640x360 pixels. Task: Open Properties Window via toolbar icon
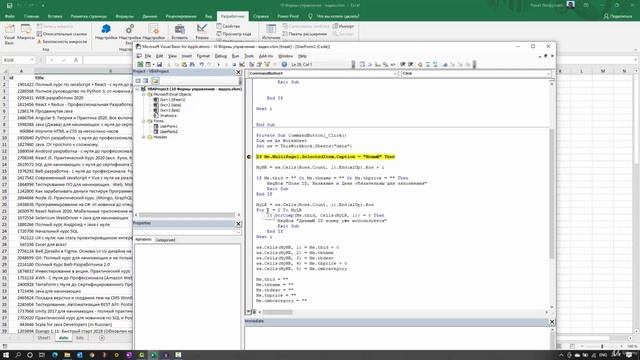[259, 64]
